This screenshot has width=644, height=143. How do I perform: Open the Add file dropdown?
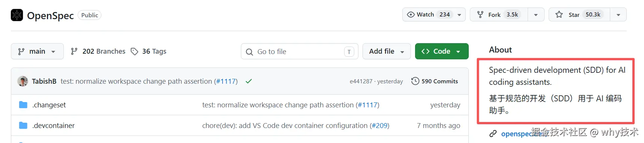(x=387, y=51)
